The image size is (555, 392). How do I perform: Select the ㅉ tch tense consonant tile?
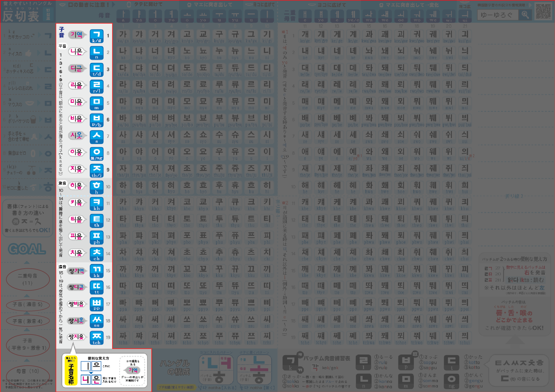pos(97,338)
